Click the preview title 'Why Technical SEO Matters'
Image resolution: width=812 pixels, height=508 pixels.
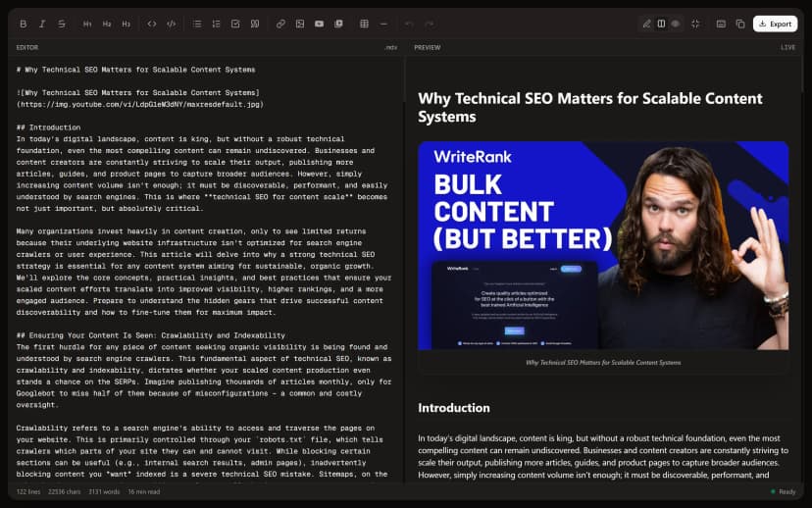589,107
